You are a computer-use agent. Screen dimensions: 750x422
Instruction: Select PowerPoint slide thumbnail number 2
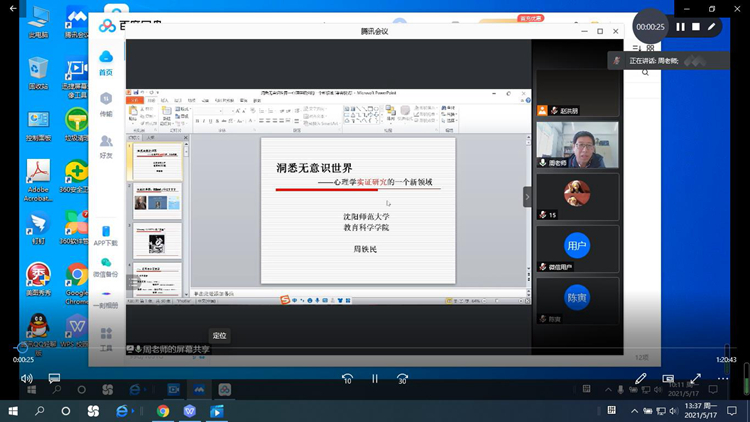pos(157,201)
